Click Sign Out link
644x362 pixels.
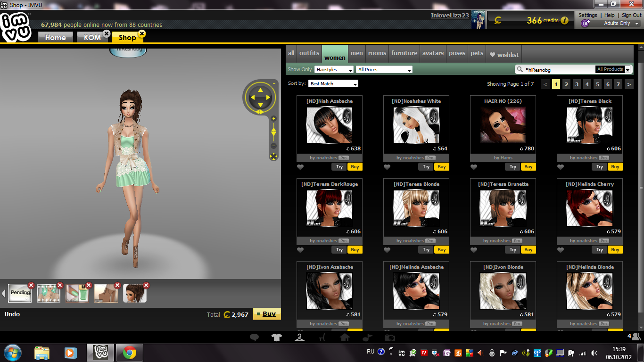coord(631,15)
